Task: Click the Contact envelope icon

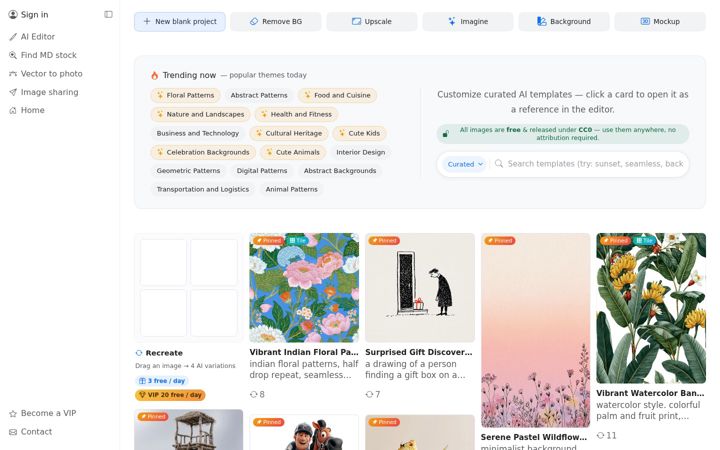Action: pyautogui.click(x=13, y=432)
